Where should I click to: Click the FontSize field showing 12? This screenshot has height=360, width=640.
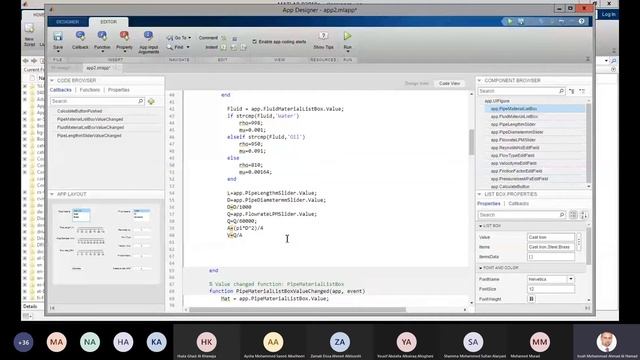tap(551, 289)
